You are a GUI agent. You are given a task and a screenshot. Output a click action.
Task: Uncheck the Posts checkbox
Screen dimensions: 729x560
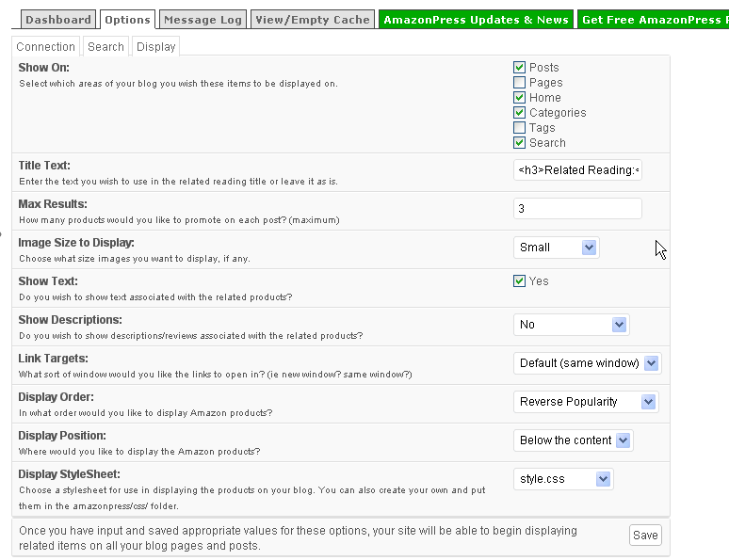519,68
